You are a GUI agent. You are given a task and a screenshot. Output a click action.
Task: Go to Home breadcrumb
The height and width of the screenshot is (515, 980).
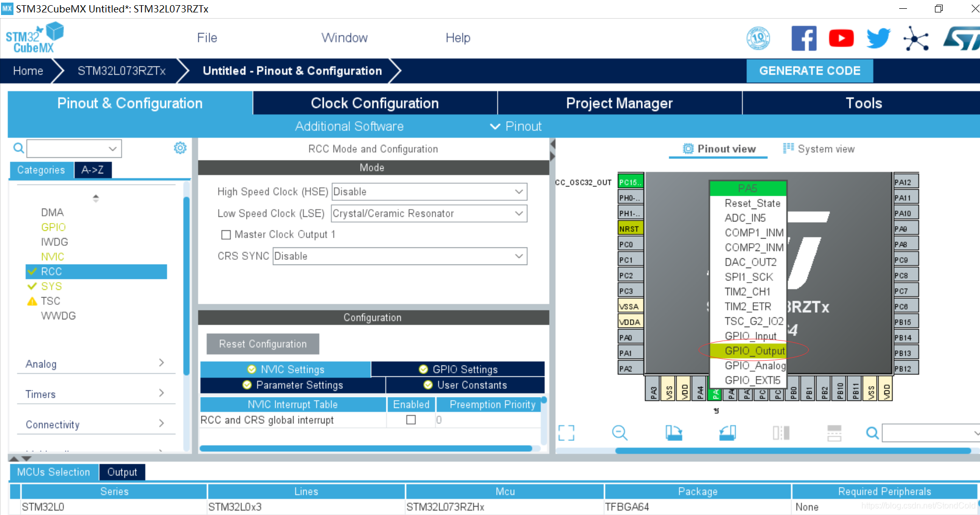click(x=28, y=71)
